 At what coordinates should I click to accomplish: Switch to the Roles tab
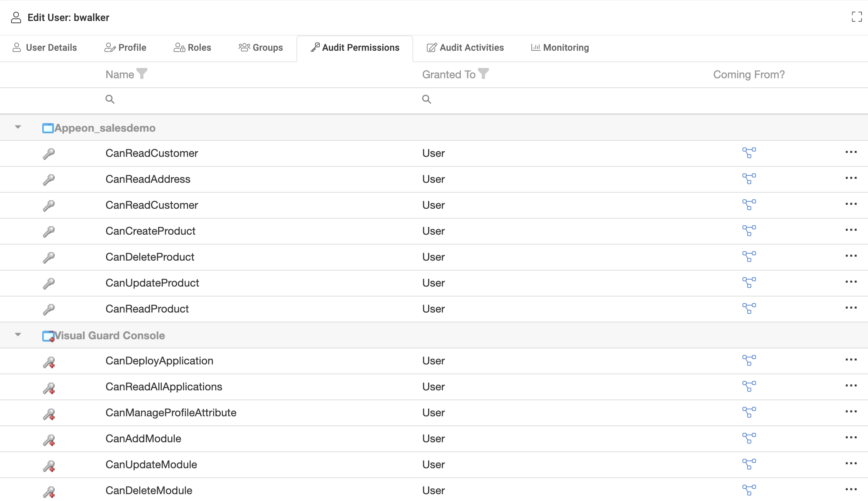193,48
